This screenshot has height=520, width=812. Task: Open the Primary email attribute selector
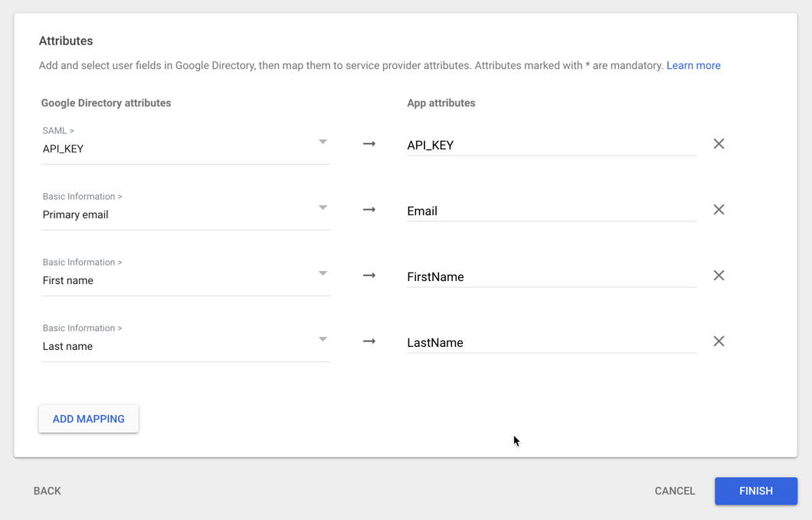tap(323, 208)
